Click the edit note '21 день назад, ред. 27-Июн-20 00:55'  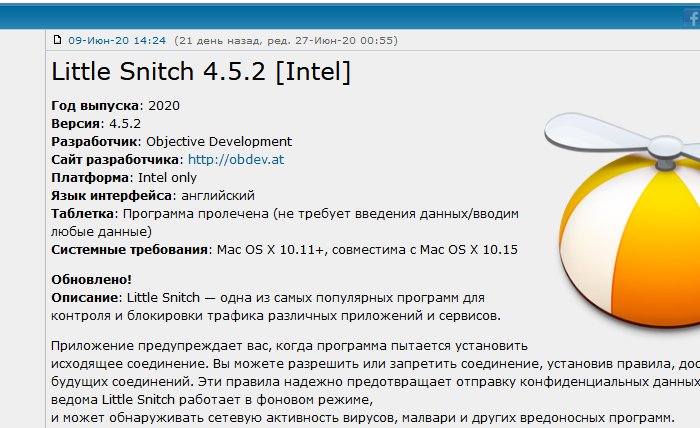click(x=286, y=41)
